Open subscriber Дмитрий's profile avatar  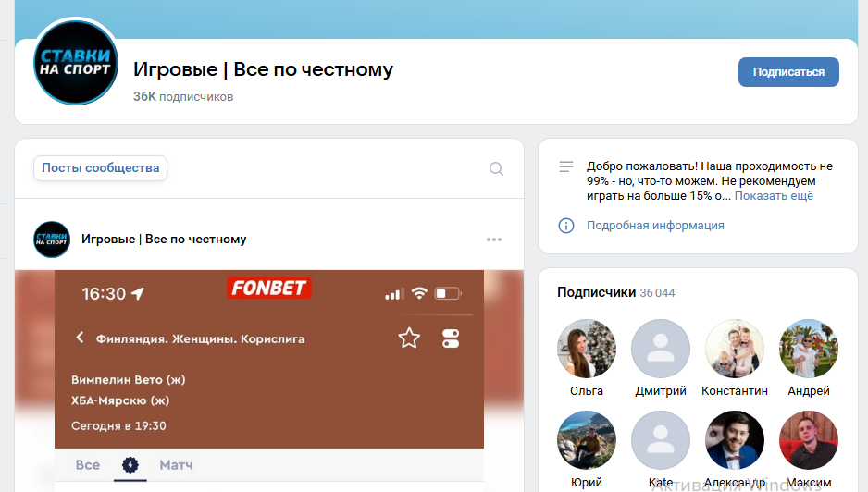pyautogui.click(x=661, y=349)
